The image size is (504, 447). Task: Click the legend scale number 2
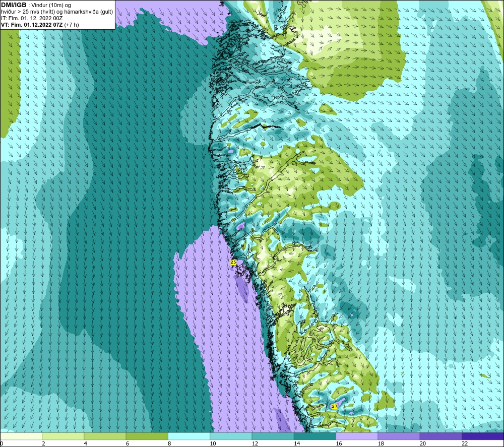(43, 444)
